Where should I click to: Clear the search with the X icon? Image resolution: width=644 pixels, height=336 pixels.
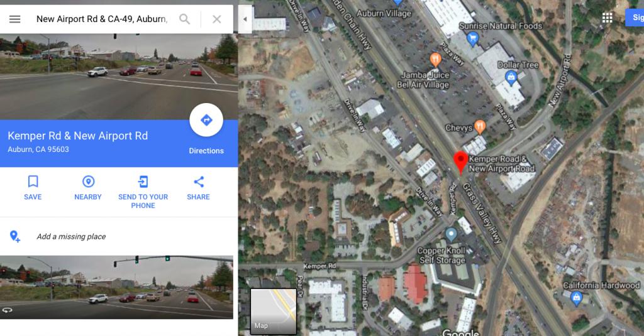click(x=217, y=19)
